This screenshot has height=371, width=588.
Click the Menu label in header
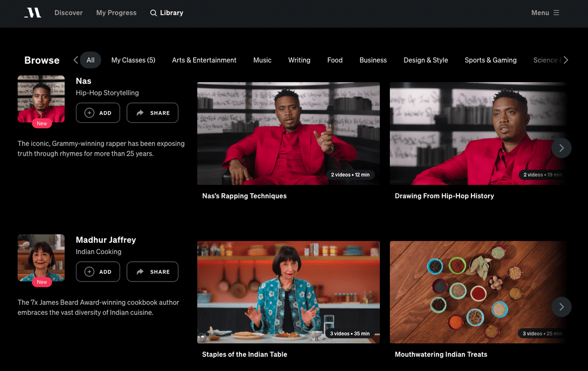(540, 13)
